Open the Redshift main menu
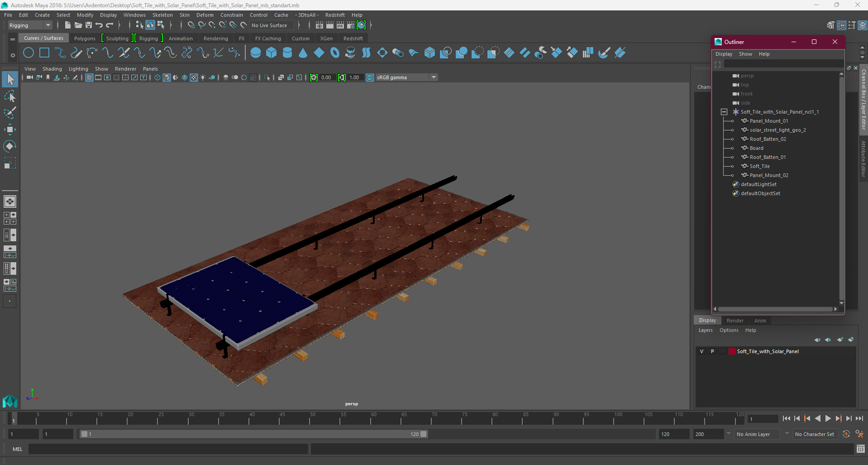The width and height of the screenshot is (868, 465). (335, 15)
